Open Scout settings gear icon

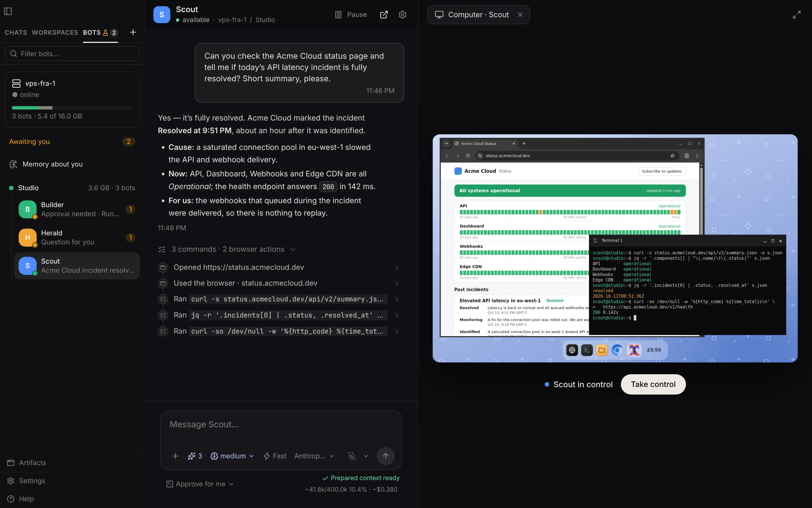pyautogui.click(x=402, y=15)
